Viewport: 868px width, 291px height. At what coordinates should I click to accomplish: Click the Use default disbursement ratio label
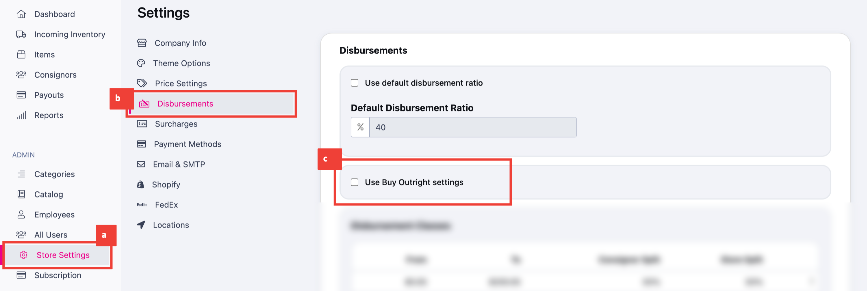coord(424,83)
